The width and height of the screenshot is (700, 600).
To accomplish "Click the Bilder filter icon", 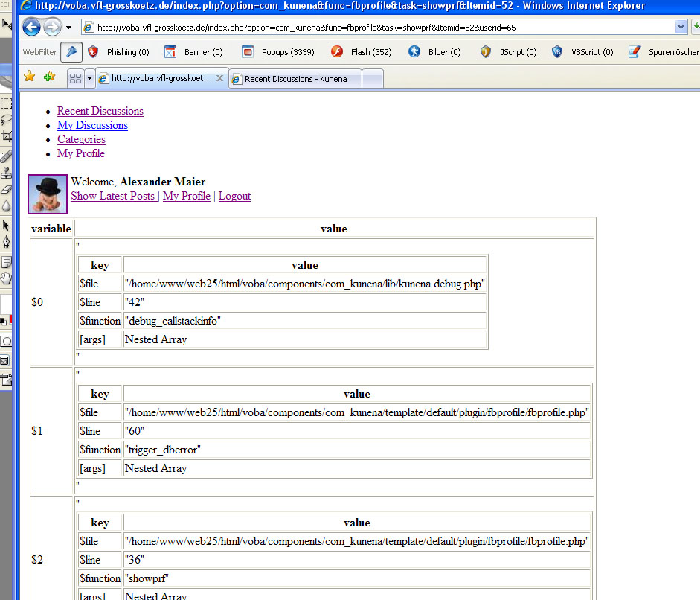I will (x=414, y=52).
